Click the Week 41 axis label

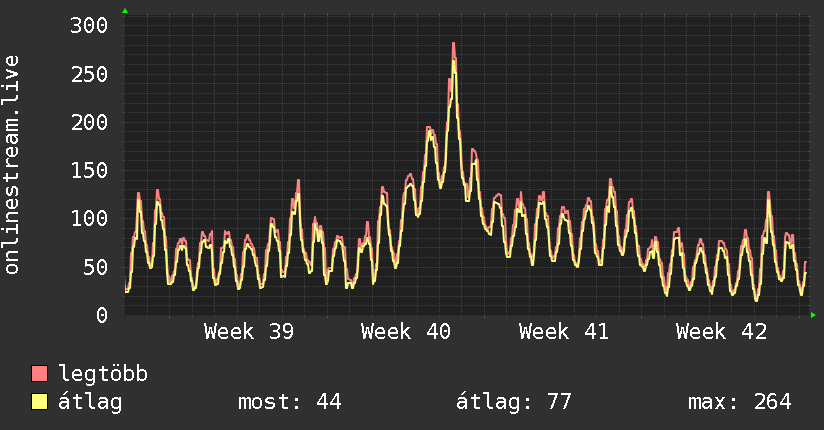(x=563, y=332)
